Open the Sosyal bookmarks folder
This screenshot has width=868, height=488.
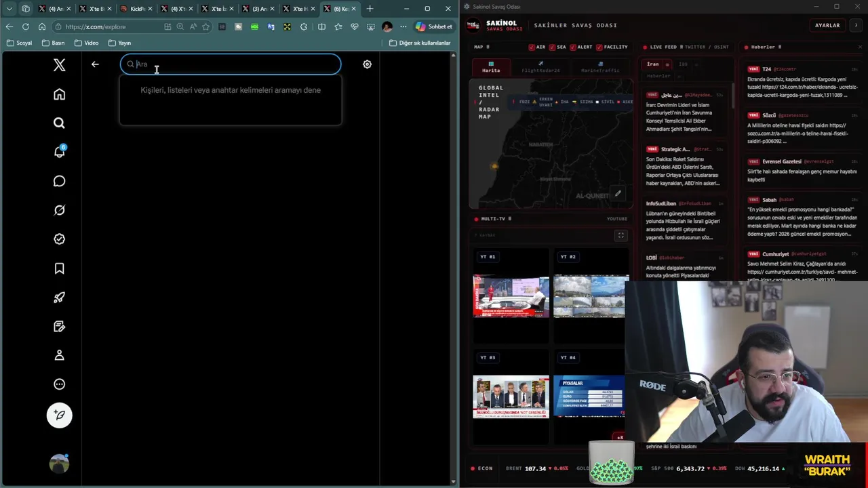19,43
